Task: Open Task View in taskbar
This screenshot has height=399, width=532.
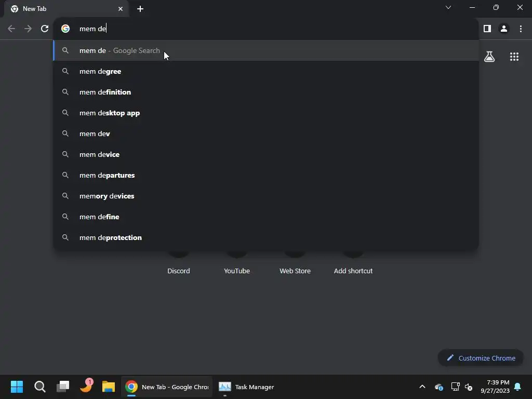Action: coord(63,387)
